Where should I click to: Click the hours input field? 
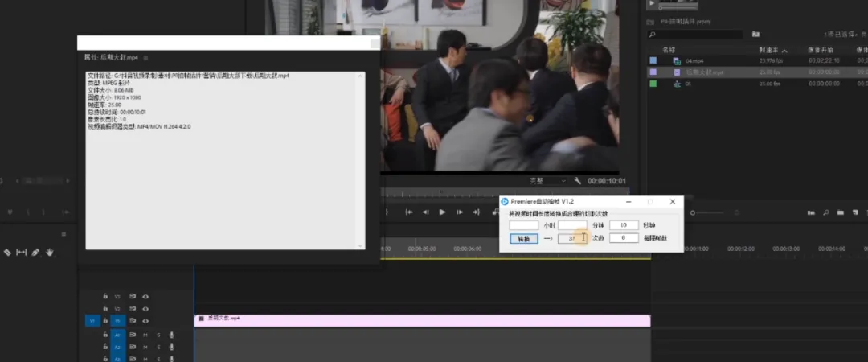click(524, 225)
